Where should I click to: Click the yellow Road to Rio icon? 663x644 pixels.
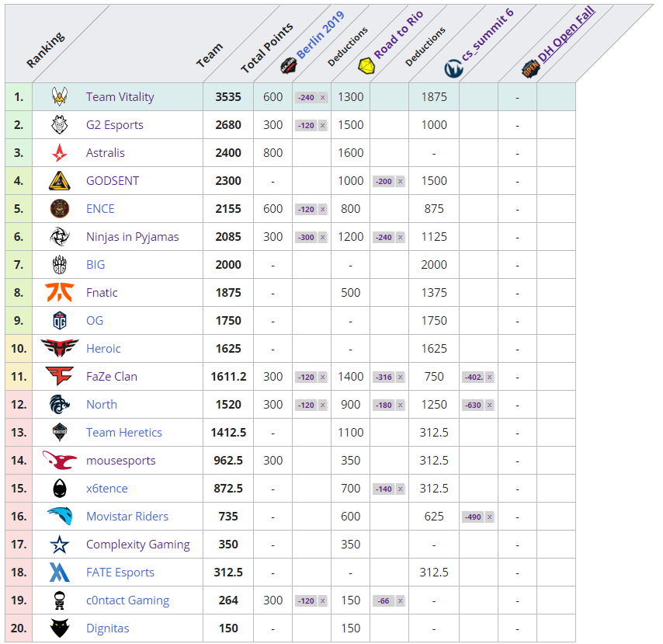(366, 65)
